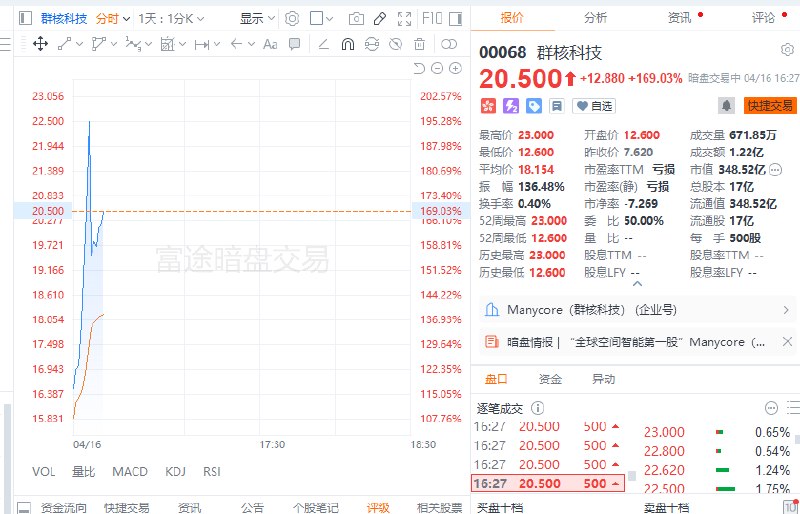Take a chart screenshot with camera icon
800x514 pixels.
pyautogui.click(x=356, y=19)
